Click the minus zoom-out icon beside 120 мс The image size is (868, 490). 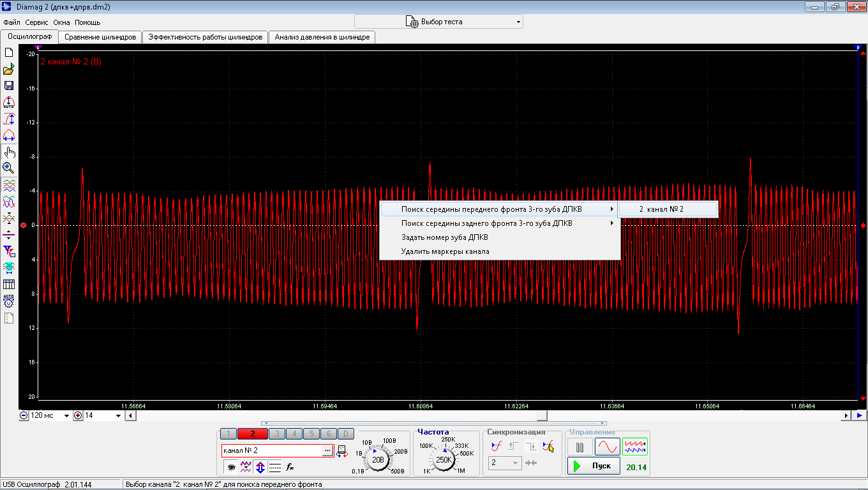tap(24, 415)
